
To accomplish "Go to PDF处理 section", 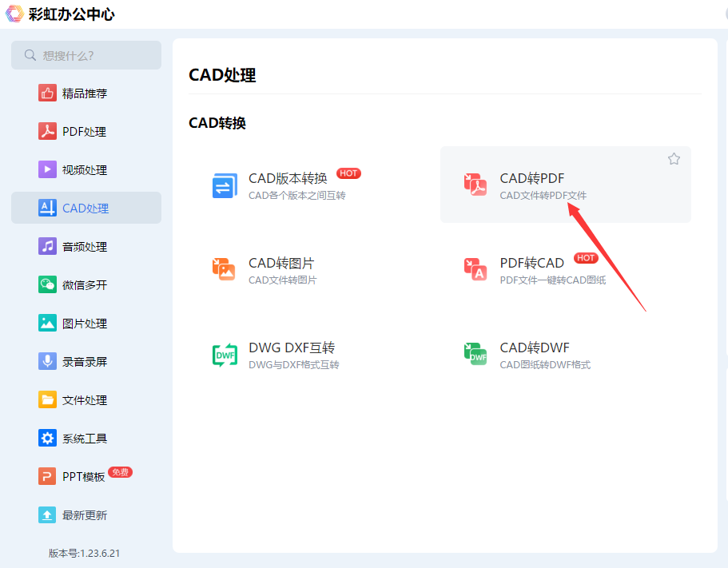I will coord(86,131).
